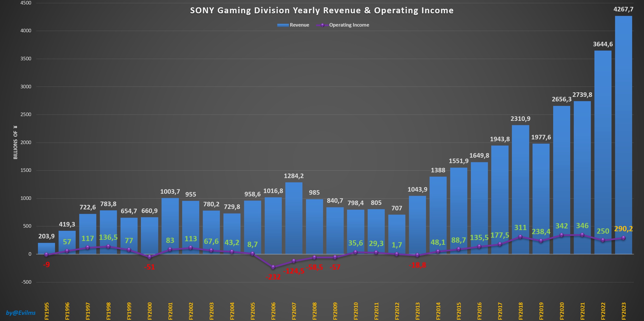Click the revenue label 2739,8
This screenshot has width=644, height=321.
tap(582, 95)
